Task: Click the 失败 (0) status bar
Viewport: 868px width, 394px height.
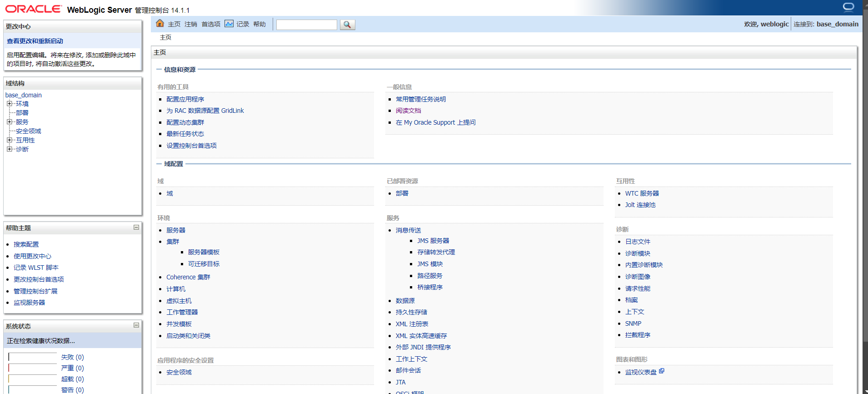Action: [33, 357]
